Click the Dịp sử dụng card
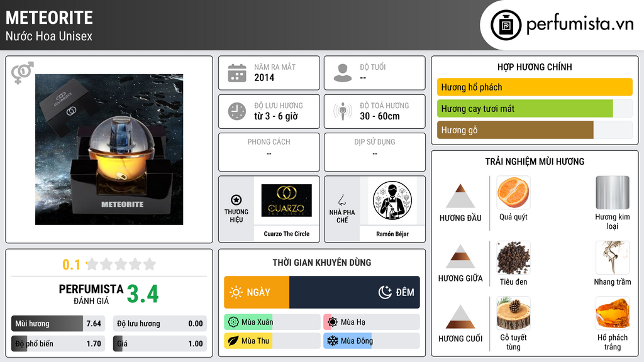The image size is (644, 362). click(375, 152)
